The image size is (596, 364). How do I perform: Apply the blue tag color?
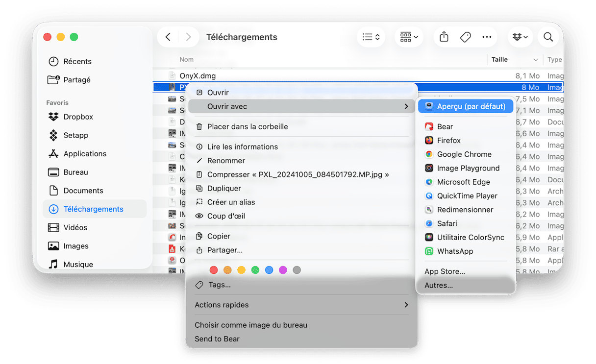tap(269, 270)
